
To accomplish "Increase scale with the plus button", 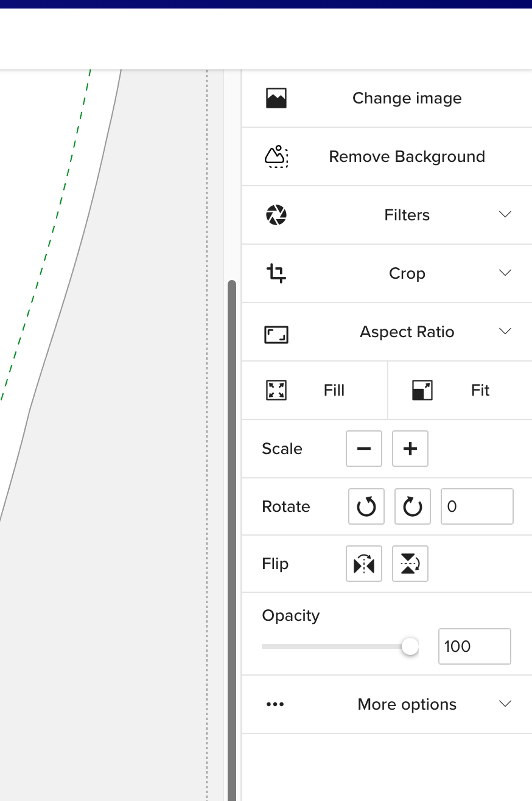I will (x=410, y=449).
